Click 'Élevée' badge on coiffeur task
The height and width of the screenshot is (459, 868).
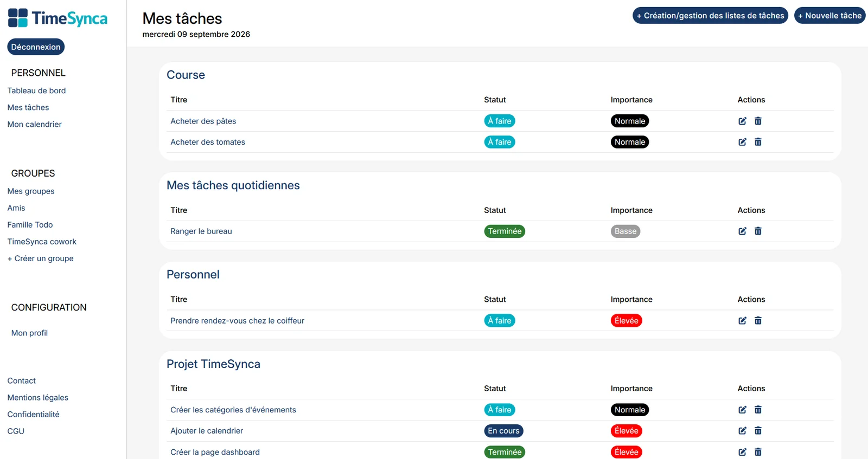pyautogui.click(x=627, y=321)
